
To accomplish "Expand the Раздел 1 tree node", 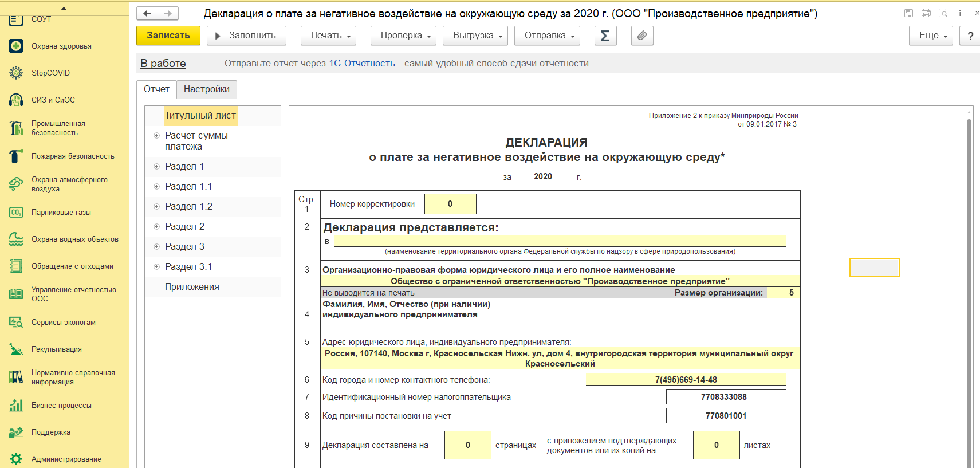I will [156, 167].
